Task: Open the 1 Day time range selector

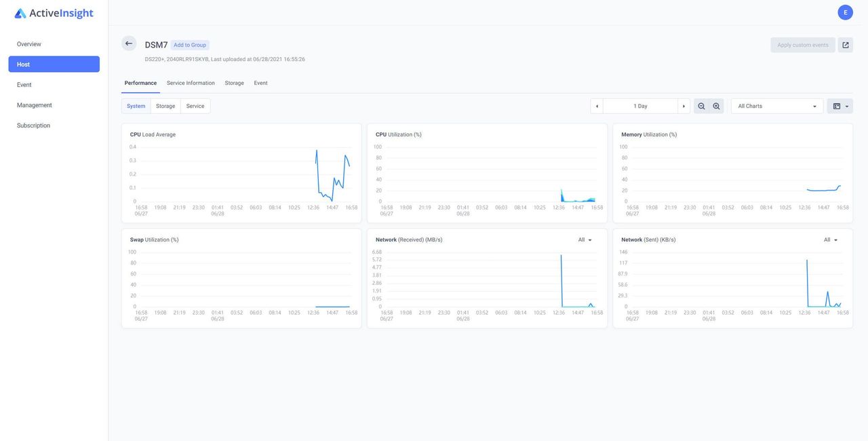Action: pos(640,106)
